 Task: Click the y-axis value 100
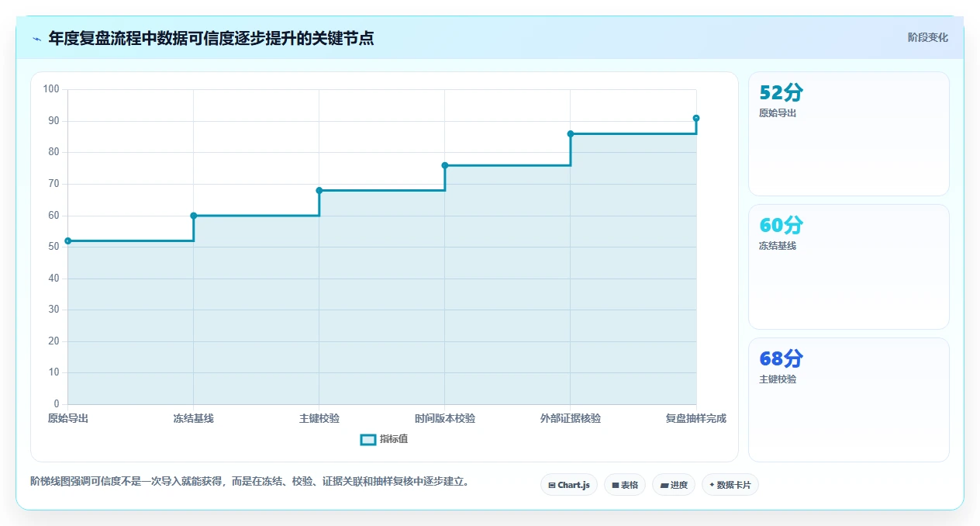point(51,89)
